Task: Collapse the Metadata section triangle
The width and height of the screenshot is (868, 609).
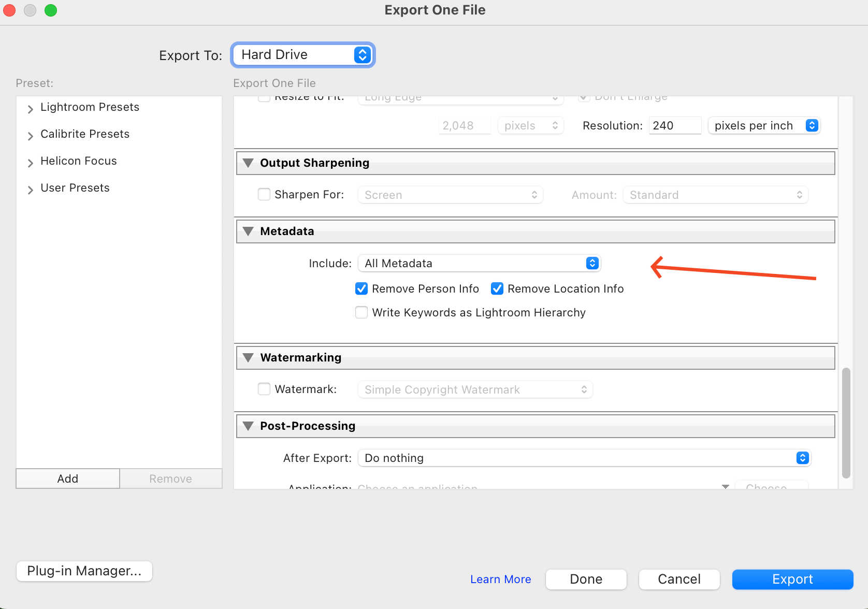Action: pos(248,231)
